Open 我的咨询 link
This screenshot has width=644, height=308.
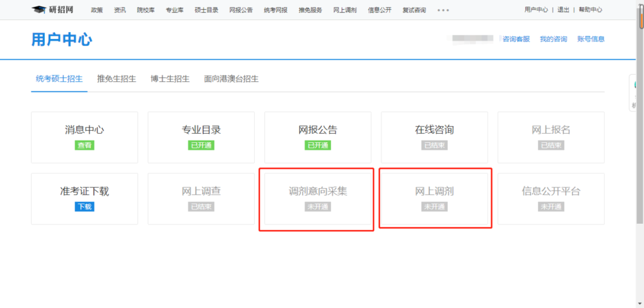(x=553, y=39)
